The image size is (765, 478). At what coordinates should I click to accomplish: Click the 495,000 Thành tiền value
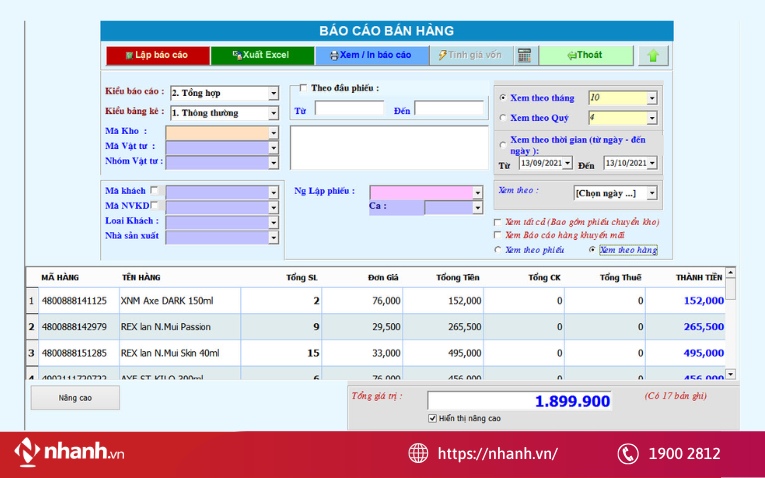point(704,353)
